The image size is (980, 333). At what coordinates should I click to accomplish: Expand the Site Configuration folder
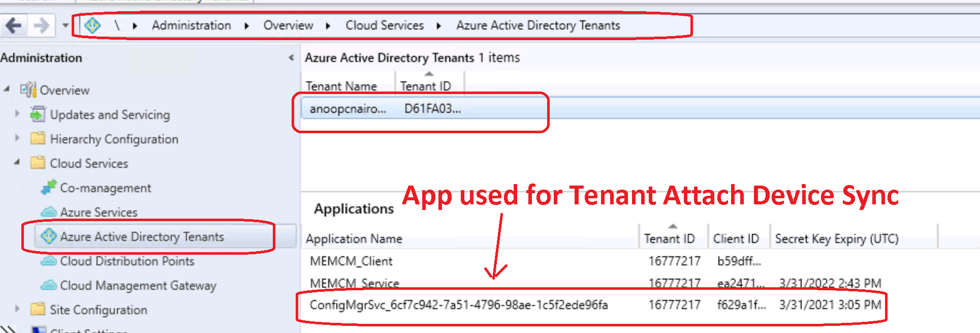(x=17, y=309)
